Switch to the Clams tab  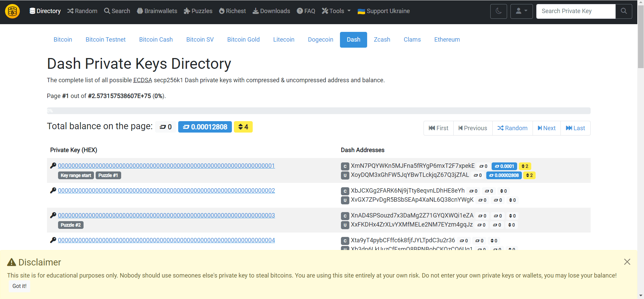coord(412,40)
